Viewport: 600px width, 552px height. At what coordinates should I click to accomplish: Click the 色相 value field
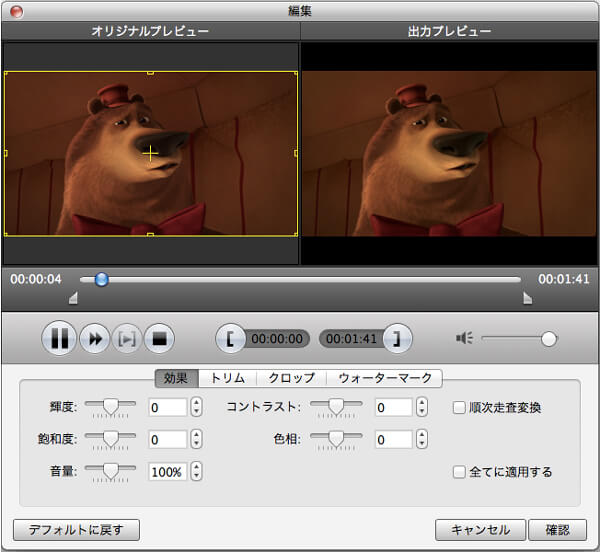(393, 440)
